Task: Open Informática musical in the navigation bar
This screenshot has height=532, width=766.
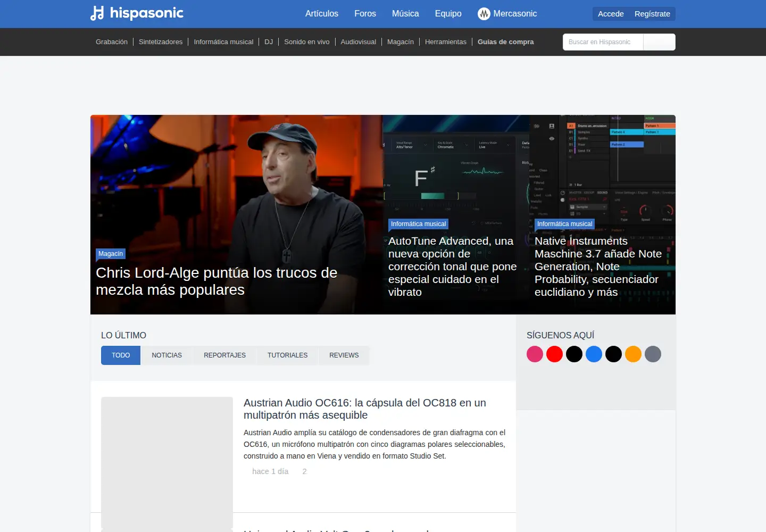Action: (x=223, y=42)
